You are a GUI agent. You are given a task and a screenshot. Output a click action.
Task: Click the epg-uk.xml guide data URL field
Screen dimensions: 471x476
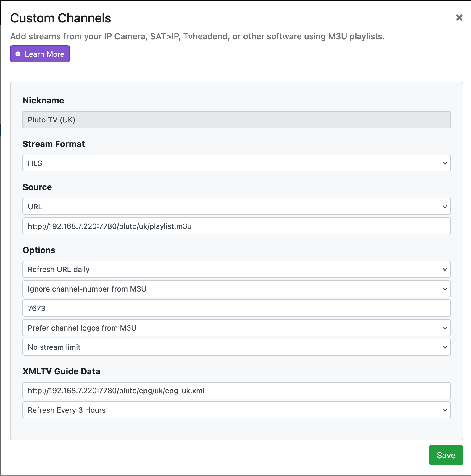[x=236, y=391]
